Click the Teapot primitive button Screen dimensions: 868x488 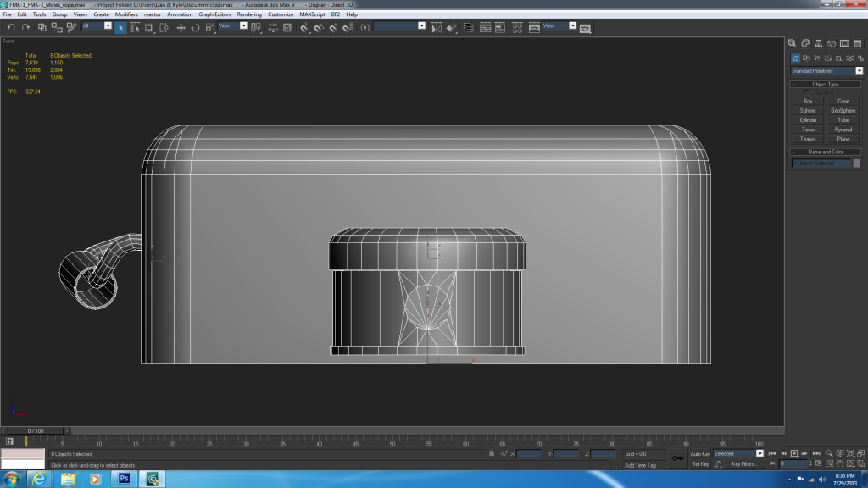pos(807,139)
